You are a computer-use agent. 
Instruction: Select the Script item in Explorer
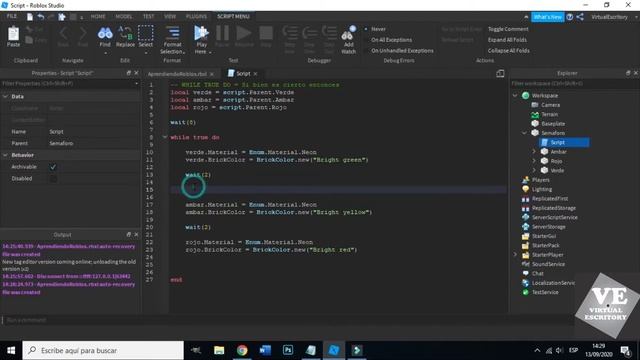(x=564, y=142)
